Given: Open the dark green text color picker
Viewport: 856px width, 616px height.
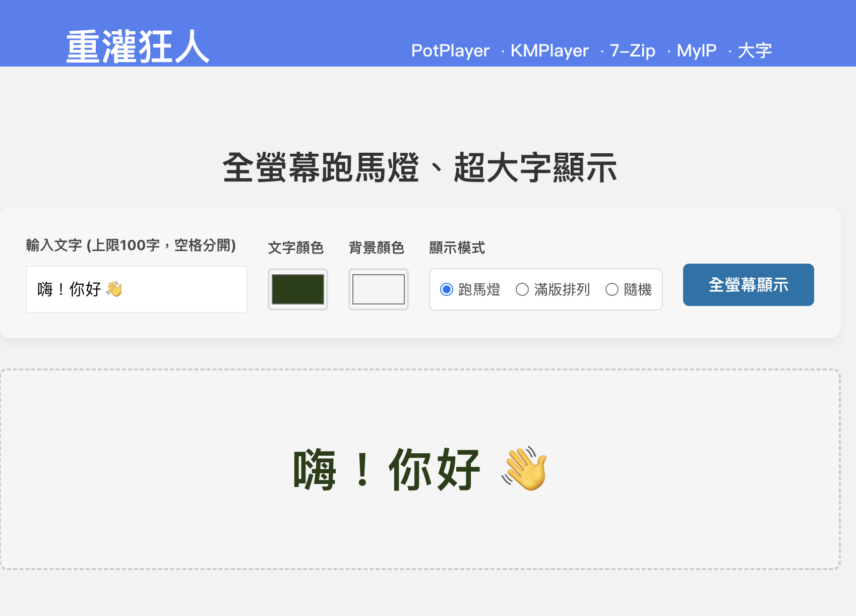Looking at the screenshot, I should [298, 289].
